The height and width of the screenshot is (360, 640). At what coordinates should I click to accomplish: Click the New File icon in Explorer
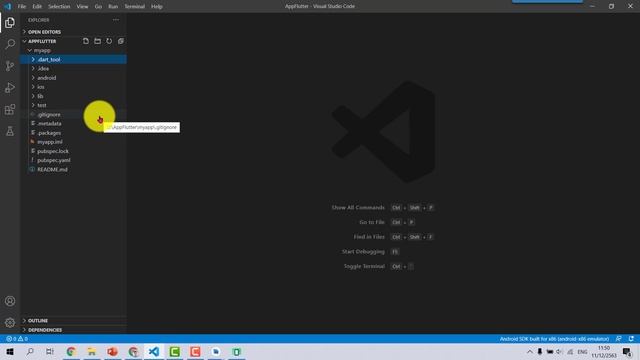[86, 41]
